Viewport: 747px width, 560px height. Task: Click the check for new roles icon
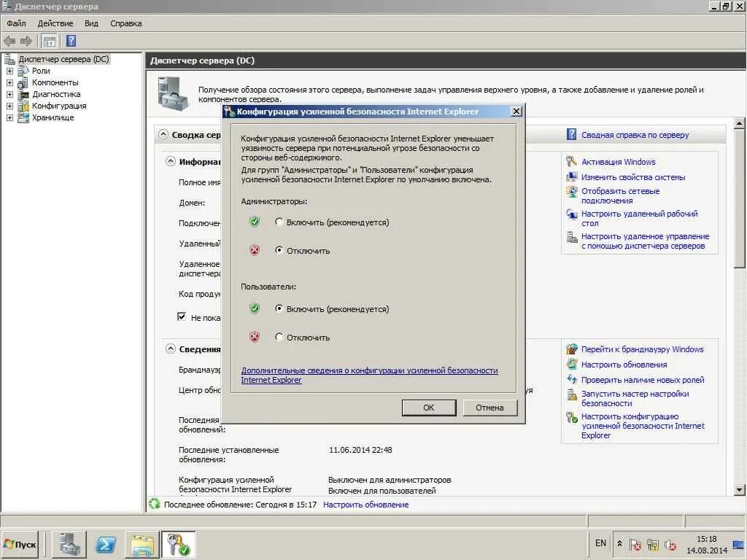click(x=571, y=379)
